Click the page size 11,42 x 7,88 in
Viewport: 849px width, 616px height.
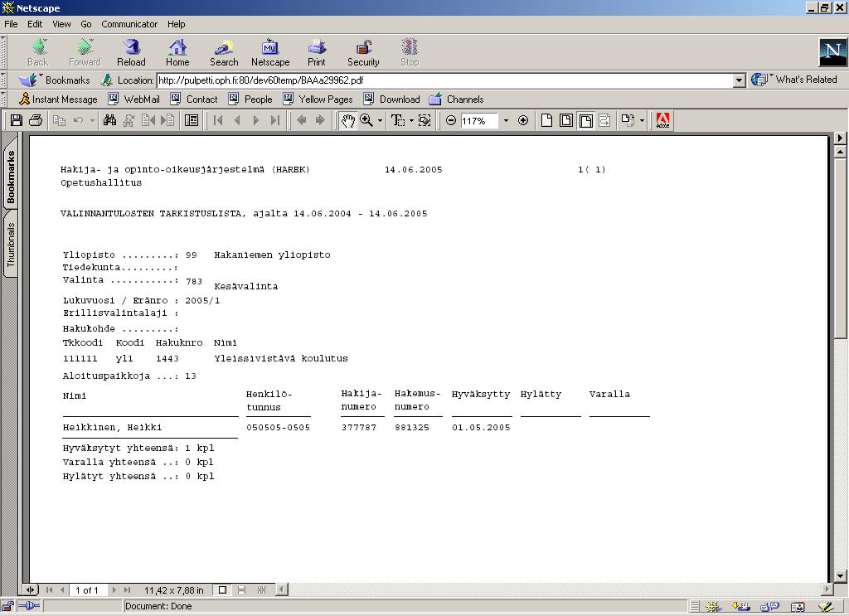(x=174, y=590)
